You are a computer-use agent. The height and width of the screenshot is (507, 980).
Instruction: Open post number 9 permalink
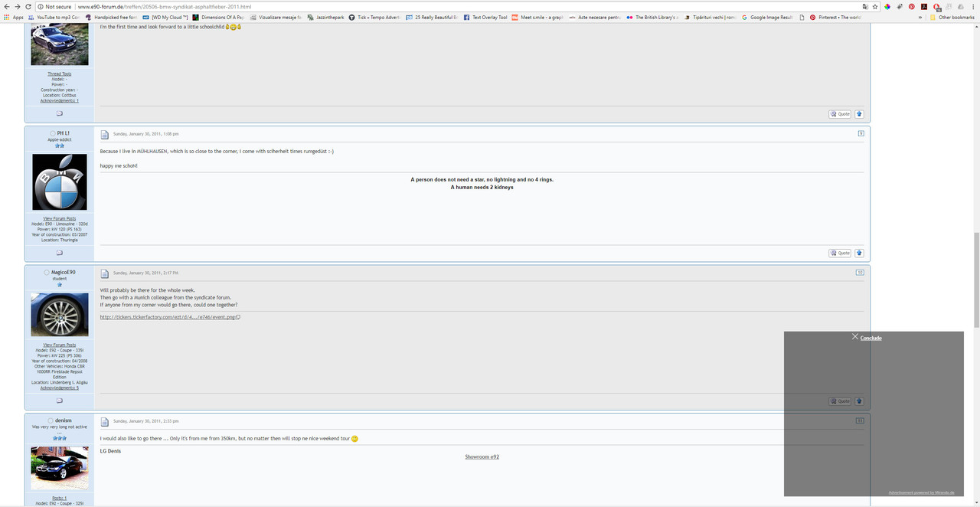tap(861, 133)
